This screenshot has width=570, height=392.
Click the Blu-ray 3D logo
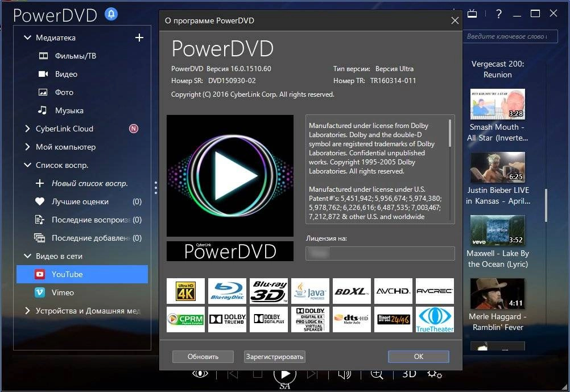(x=269, y=291)
